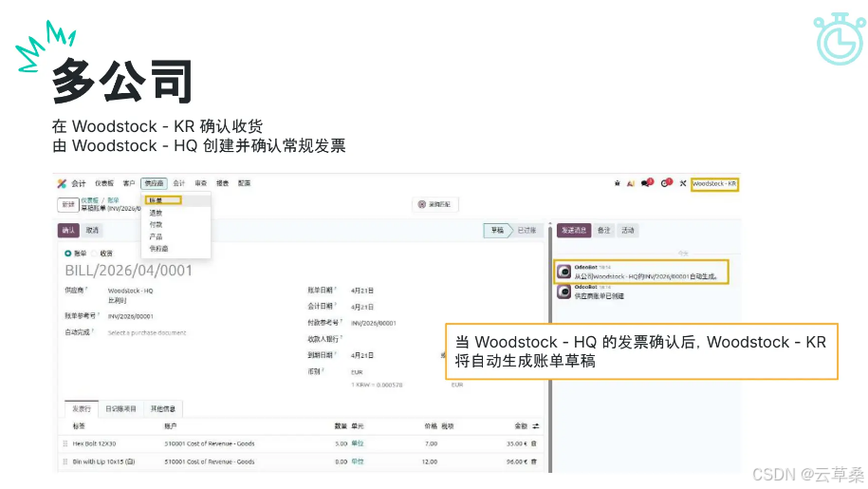Grab the drag handle of the Bin with Lip line
This screenshot has width=868, height=489.
pos(65,461)
